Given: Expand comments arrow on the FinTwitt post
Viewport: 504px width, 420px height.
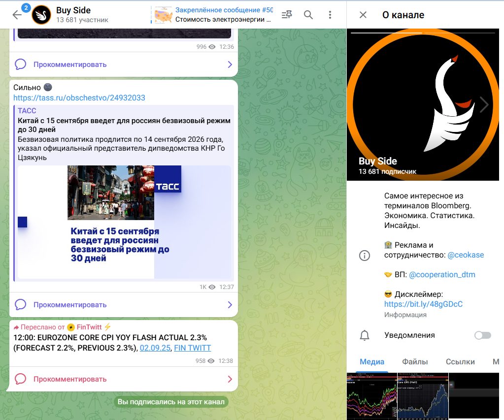Looking at the screenshot, I should tap(230, 379).
